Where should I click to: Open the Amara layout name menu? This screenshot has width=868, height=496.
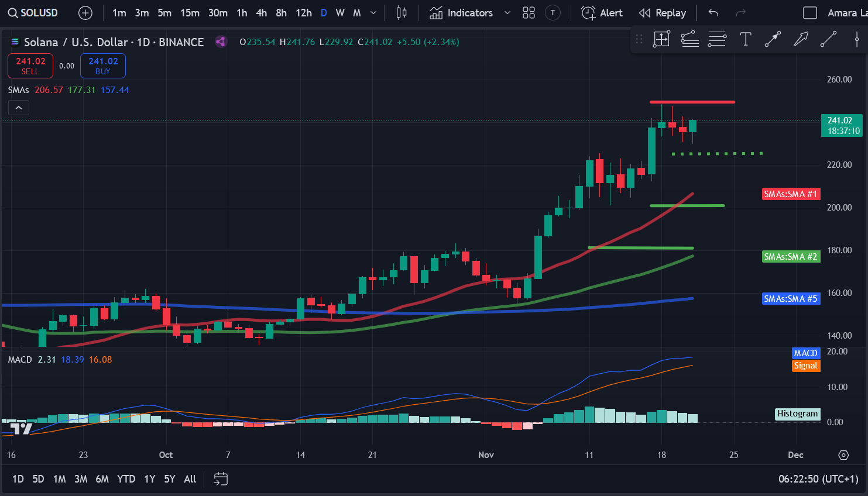[x=847, y=13]
